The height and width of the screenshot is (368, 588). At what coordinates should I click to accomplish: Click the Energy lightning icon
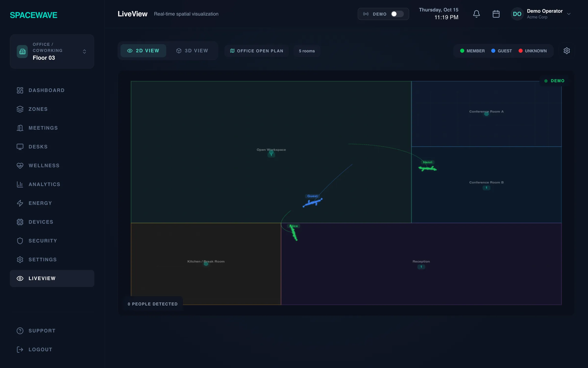[20, 203]
